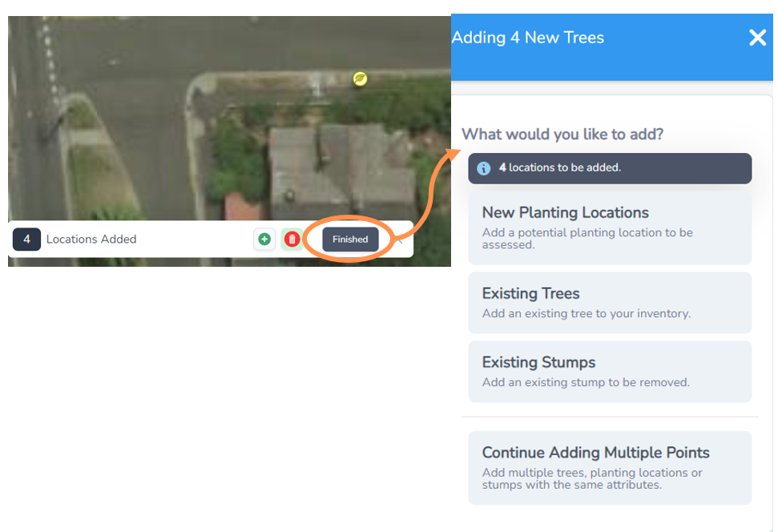Click '4 locations to be added' banner
778x532 pixels.
610,168
